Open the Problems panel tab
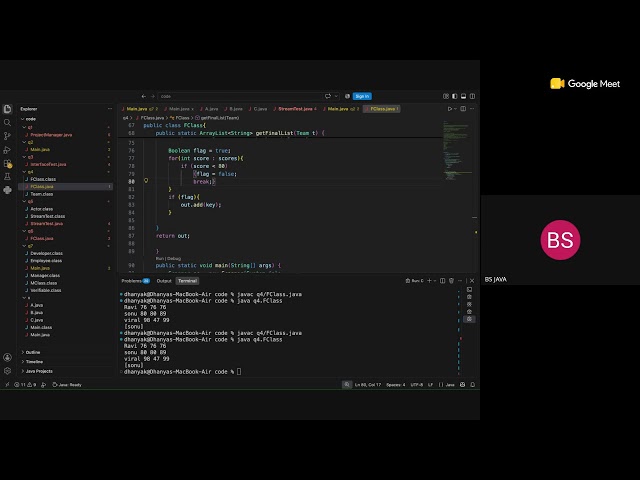 click(x=136, y=281)
